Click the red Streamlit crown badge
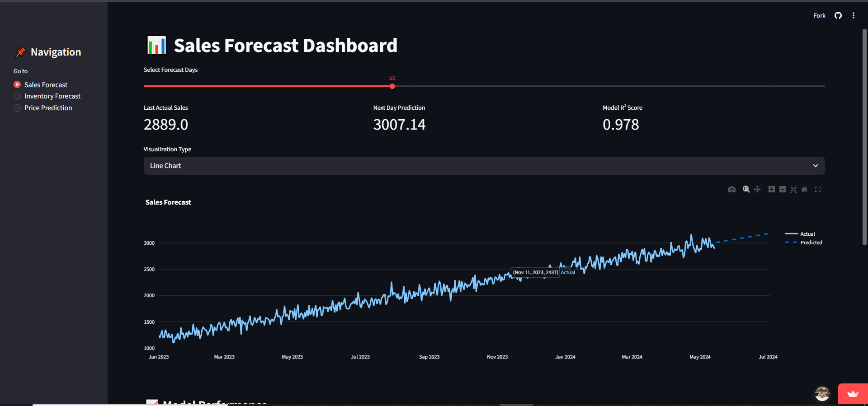 coord(853,394)
